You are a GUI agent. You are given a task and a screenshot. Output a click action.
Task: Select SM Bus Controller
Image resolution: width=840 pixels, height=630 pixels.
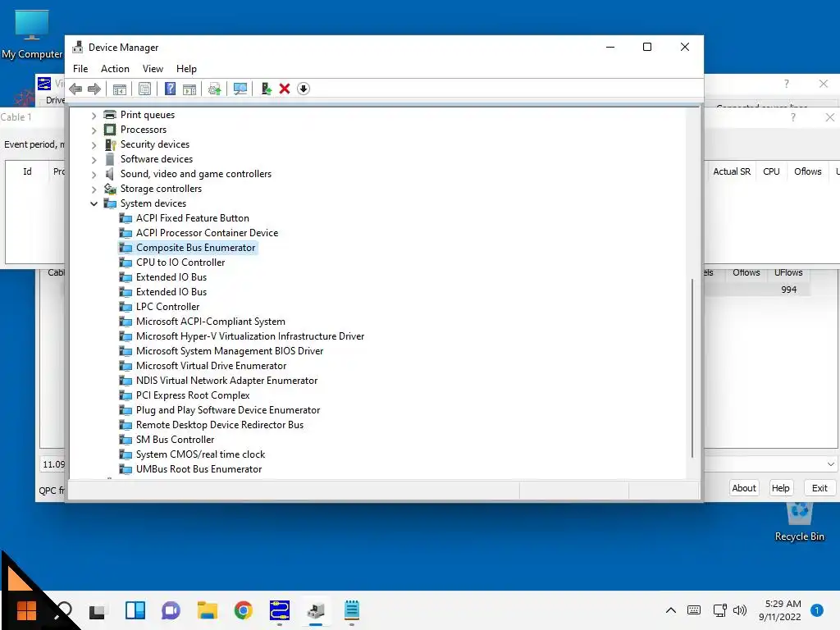[x=175, y=440]
